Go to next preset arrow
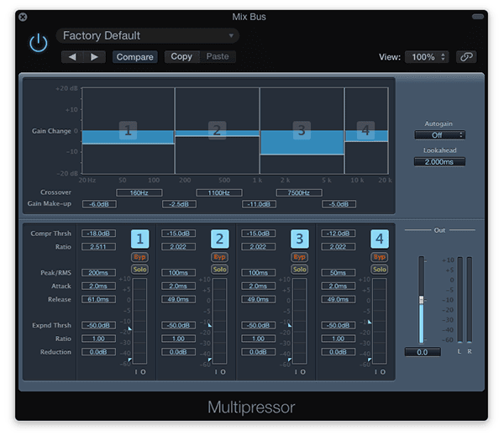 click(94, 57)
